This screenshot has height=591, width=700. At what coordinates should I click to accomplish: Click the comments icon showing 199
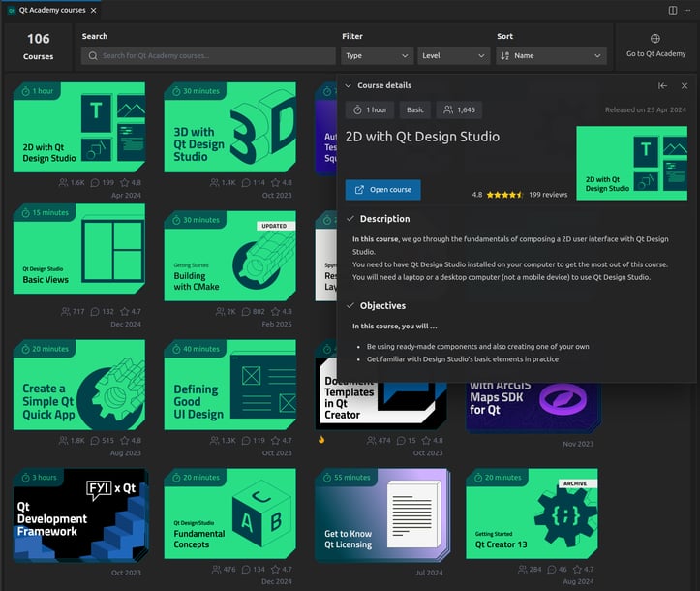click(95, 183)
